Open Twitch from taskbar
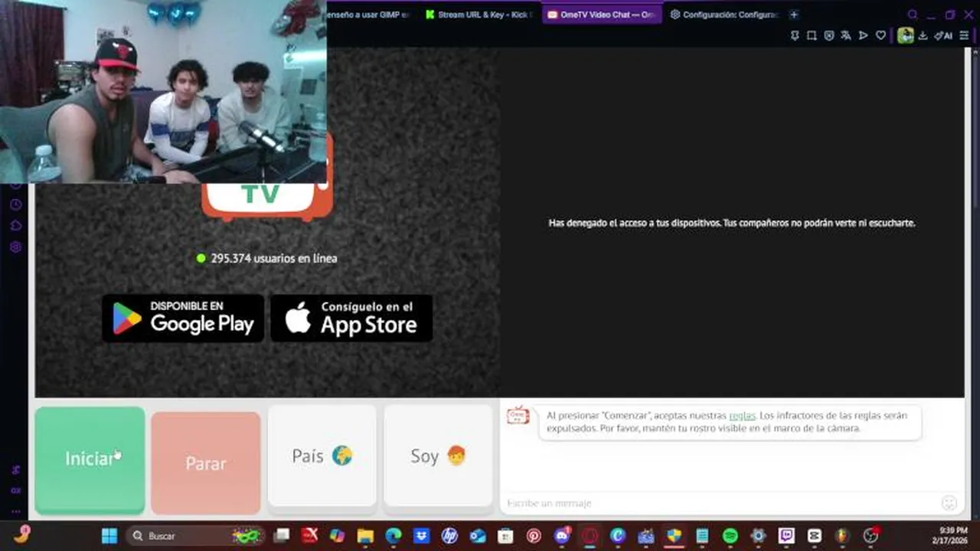Screen dimensions: 980x551 click(786, 536)
